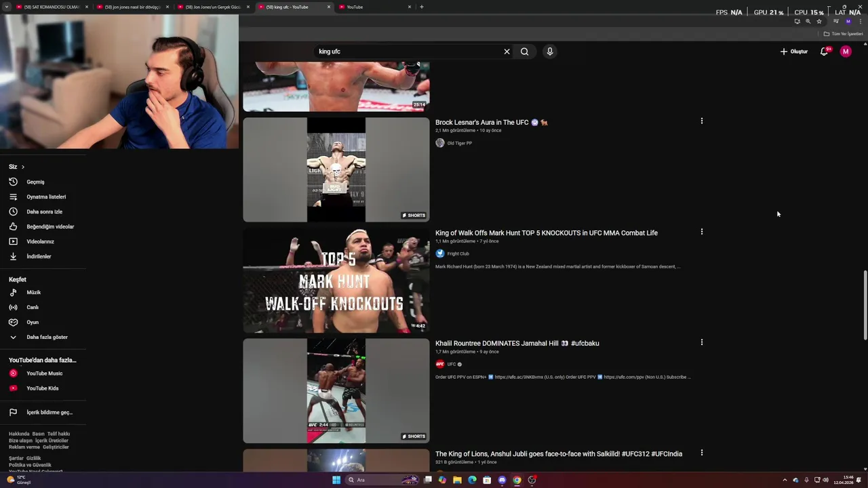Image resolution: width=868 pixels, height=488 pixels.
Task: Open Fright Club channel
Action: pyautogui.click(x=458, y=253)
